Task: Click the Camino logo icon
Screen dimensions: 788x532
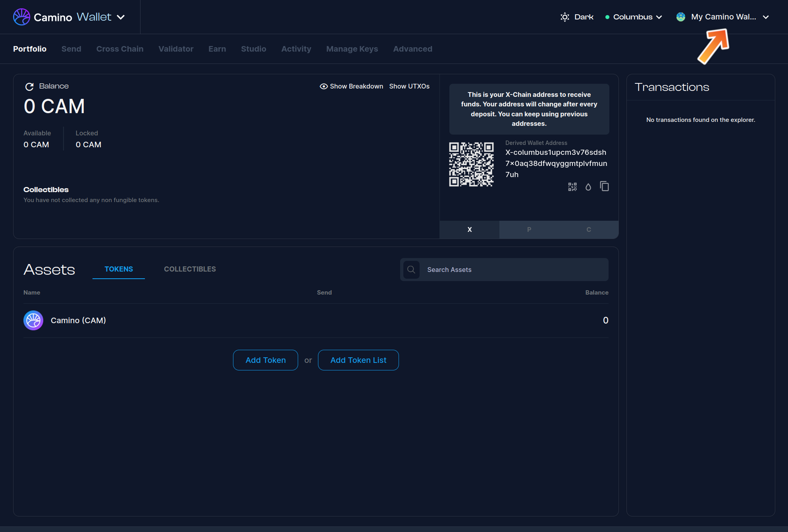Action: pyautogui.click(x=21, y=17)
